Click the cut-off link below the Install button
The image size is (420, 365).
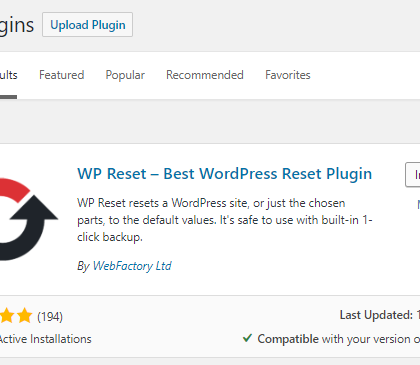(418, 204)
